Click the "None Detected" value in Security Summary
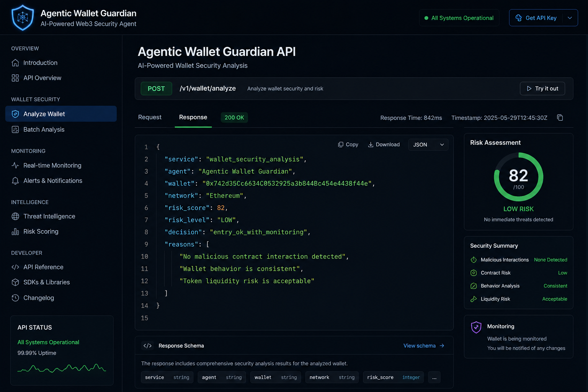The image size is (588, 392). (550, 260)
